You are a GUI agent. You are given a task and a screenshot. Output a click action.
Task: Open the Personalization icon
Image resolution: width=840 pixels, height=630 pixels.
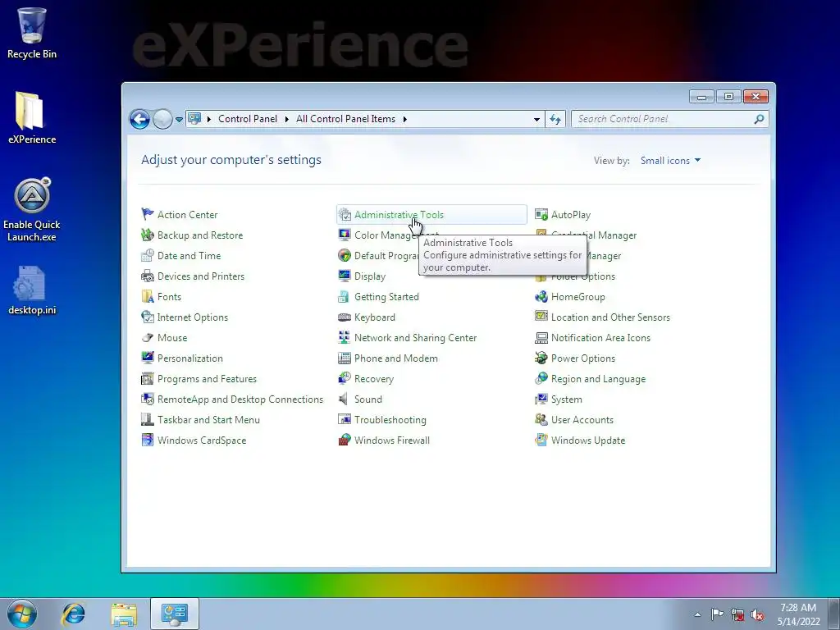(148, 358)
